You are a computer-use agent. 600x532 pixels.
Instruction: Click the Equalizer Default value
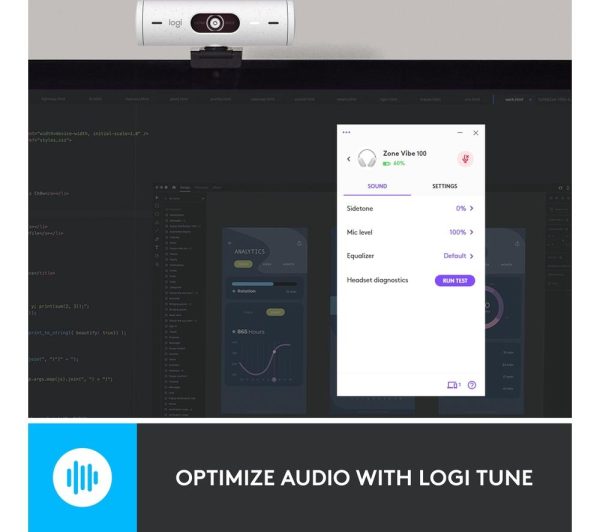pos(455,256)
